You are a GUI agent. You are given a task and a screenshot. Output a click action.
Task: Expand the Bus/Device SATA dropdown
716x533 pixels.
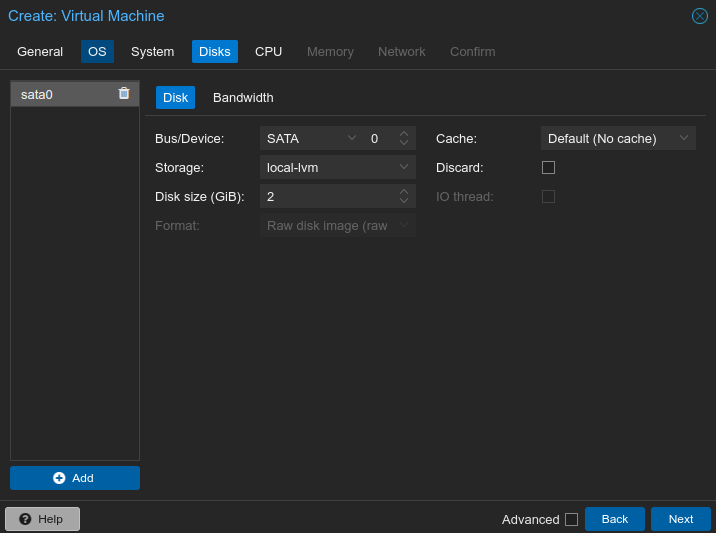[351, 138]
